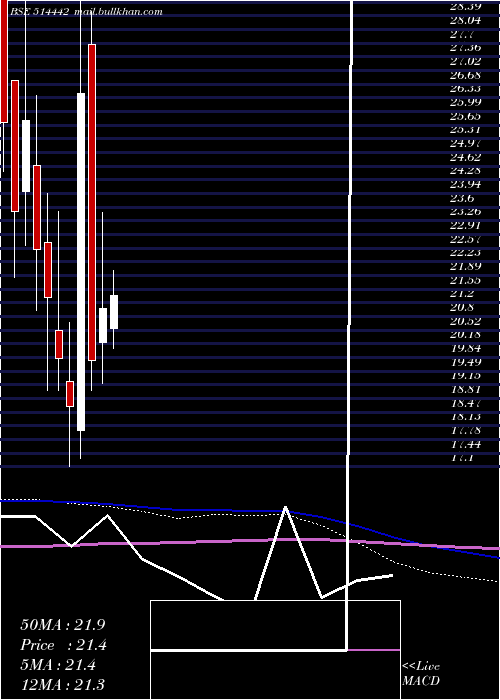Select the 28.39 price axis label

465,6
